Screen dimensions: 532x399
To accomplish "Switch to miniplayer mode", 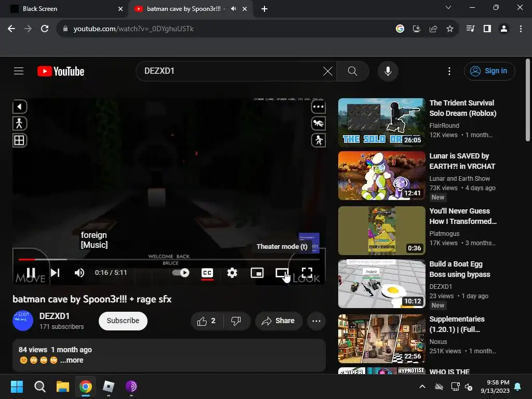I will tap(257, 272).
